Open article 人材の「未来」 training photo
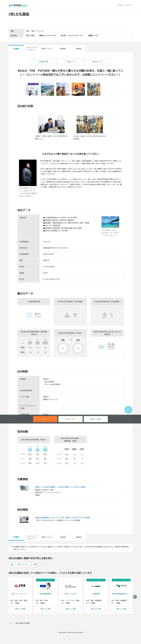The height and width of the screenshot is (644, 141). tap(90, 124)
